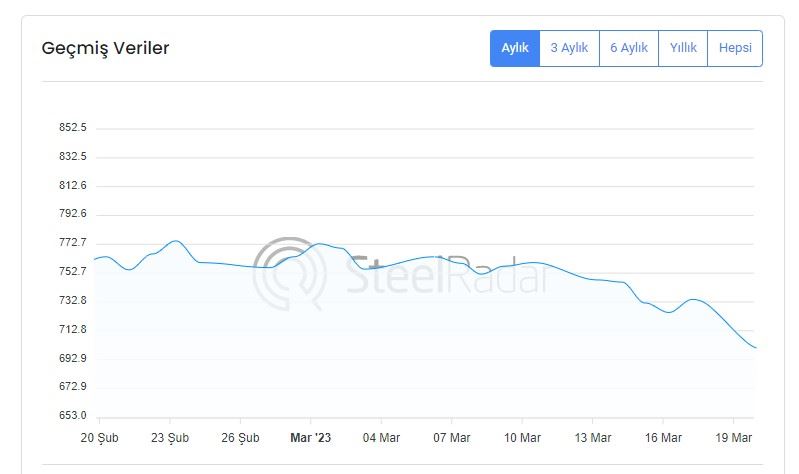Click the 16 Mar date label
The height and width of the screenshot is (474, 799).
click(663, 438)
